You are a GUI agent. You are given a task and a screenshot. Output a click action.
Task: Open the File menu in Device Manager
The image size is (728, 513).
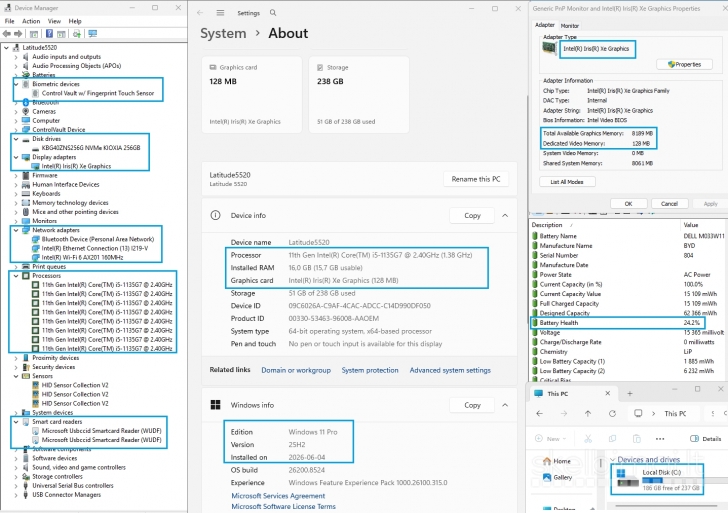tap(9, 21)
